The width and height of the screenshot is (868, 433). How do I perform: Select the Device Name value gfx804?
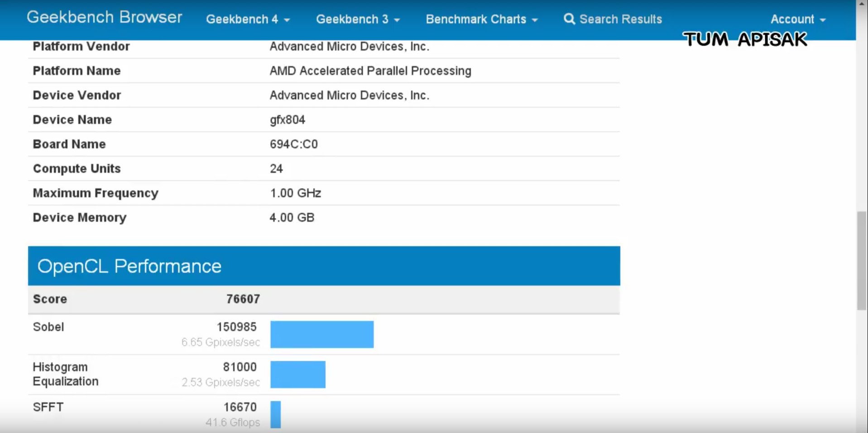[x=288, y=120]
